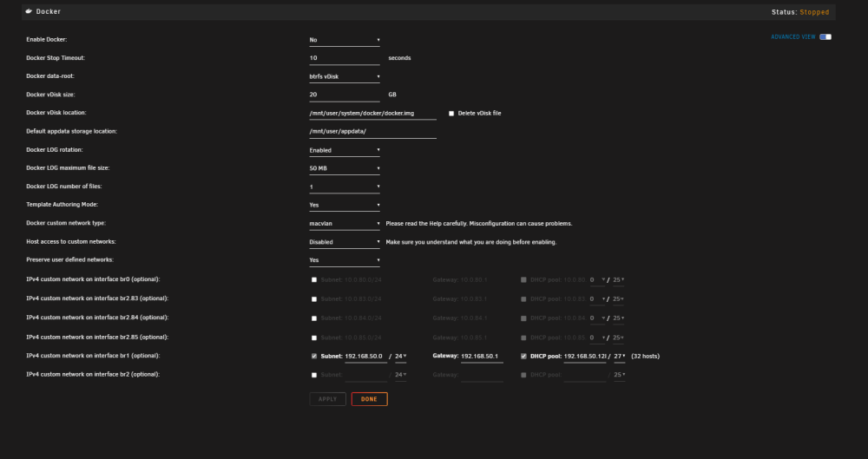Click the (32 hosts) text
868x459 pixels.
click(x=645, y=357)
